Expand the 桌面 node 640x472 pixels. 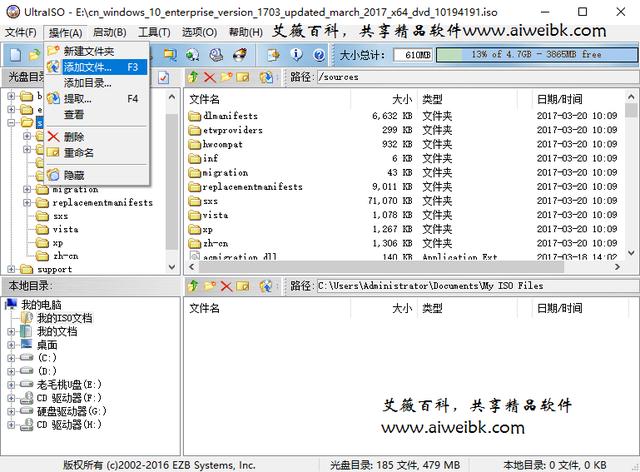click(11, 345)
